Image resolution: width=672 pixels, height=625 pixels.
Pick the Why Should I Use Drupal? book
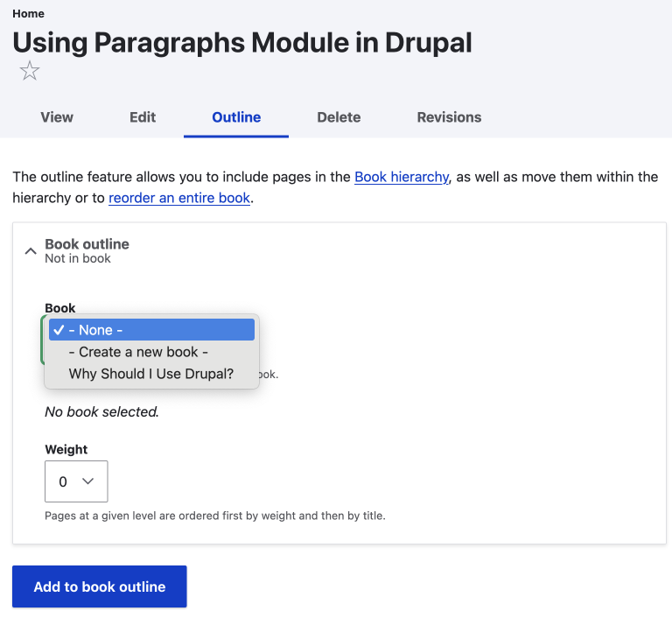coord(151,374)
